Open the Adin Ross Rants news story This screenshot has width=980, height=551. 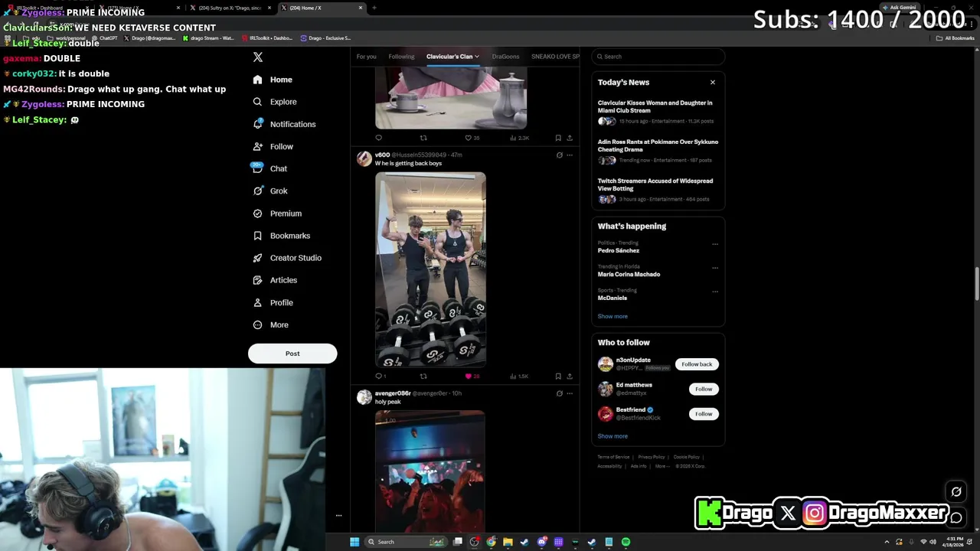658,152
